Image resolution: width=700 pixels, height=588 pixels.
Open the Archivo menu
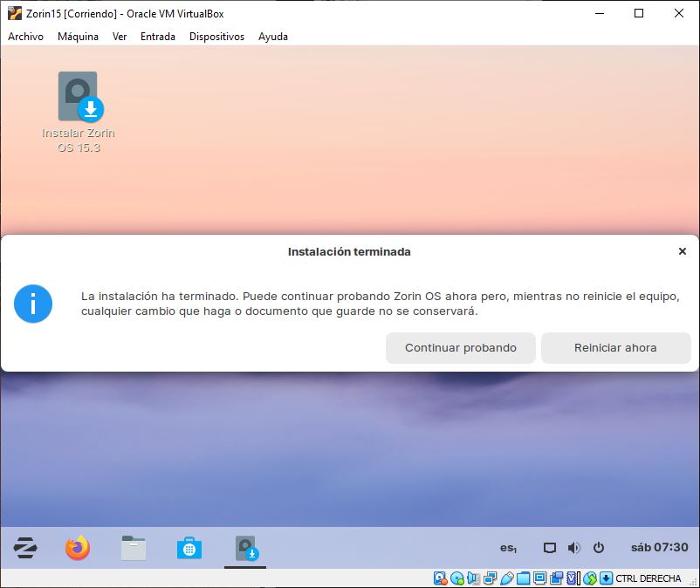25,37
